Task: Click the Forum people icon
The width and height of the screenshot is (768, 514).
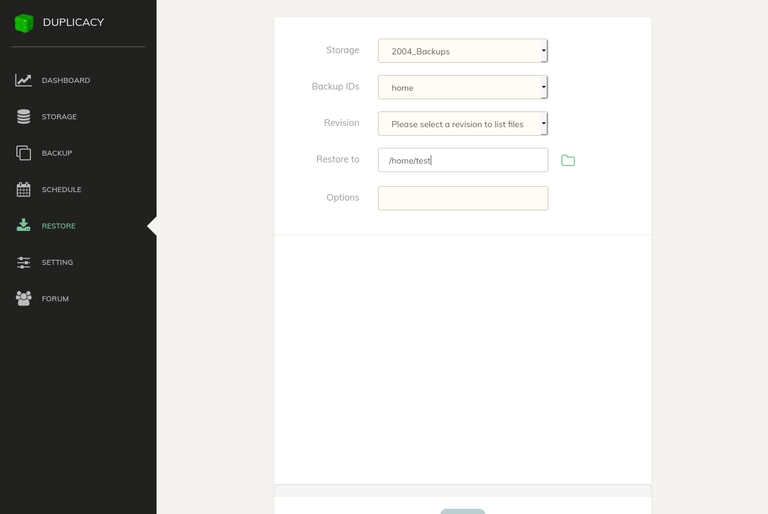Action: pos(24,298)
